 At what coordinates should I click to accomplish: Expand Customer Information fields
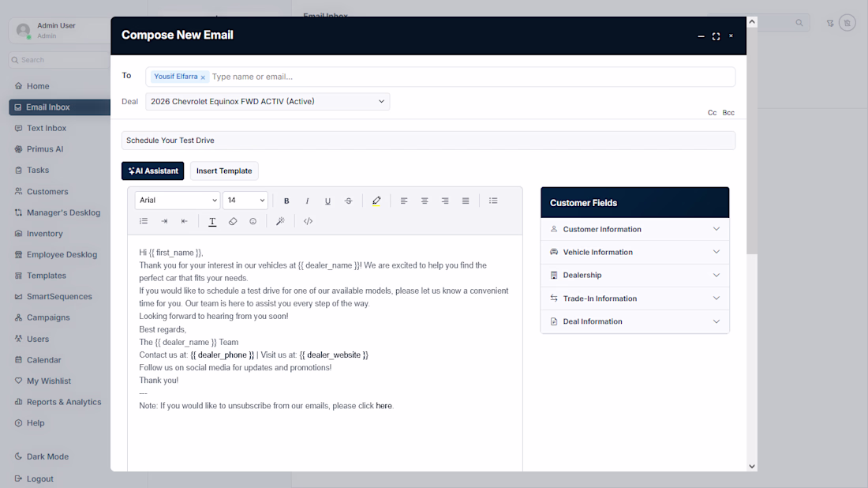[635, 229]
